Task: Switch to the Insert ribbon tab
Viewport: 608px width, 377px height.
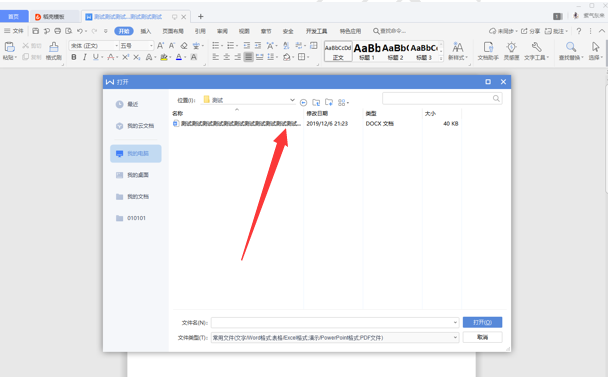Action: pos(145,31)
